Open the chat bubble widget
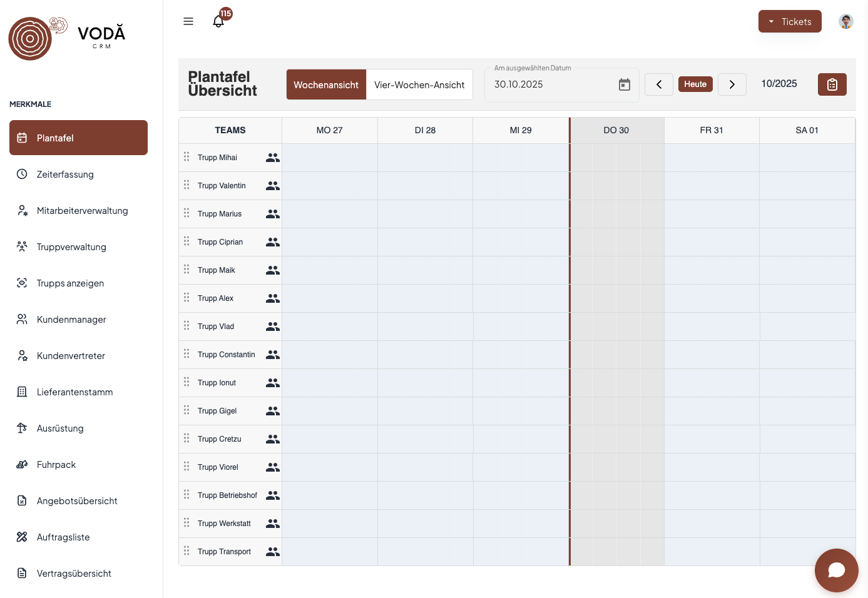868x598 pixels. pyautogui.click(x=836, y=570)
